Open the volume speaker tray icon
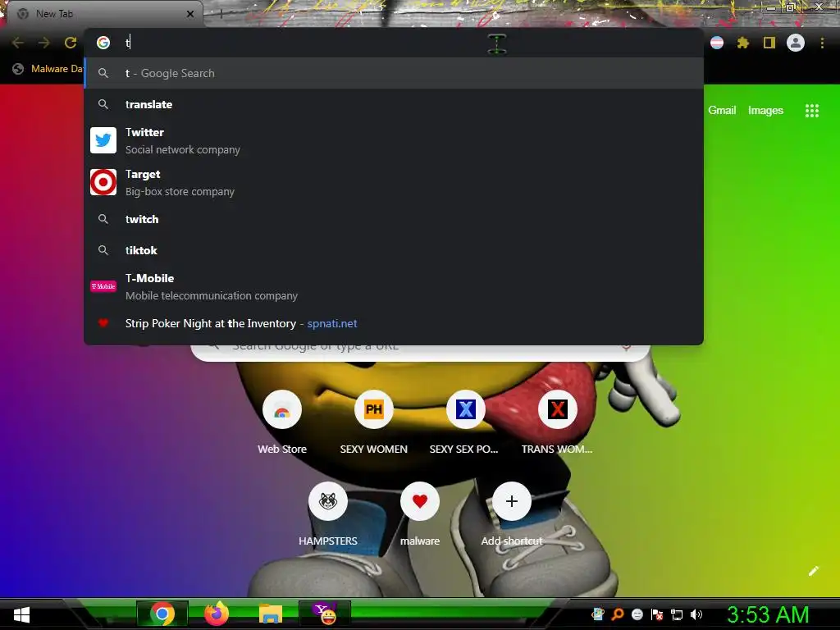 pos(696,614)
